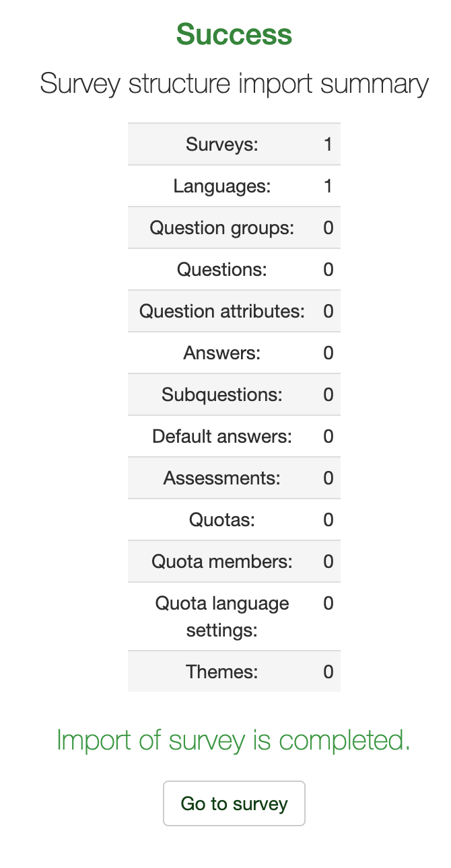Click the Success heading

point(234,34)
